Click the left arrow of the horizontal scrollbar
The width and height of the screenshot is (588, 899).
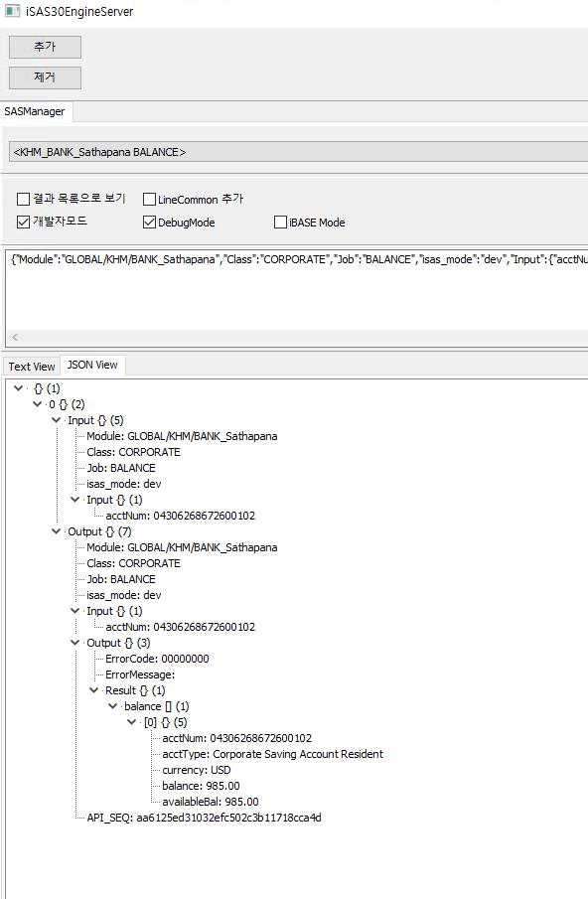tap(16, 337)
